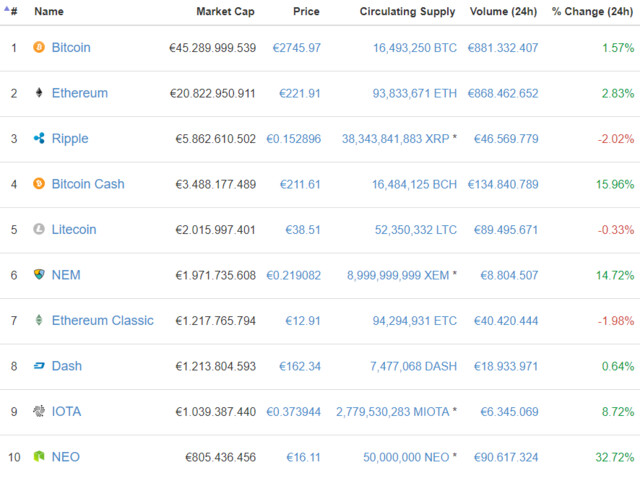Select Bitcoin market cap €45.289.999.539
The height and width of the screenshot is (478, 640).
pyautogui.click(x=213, y=48)
